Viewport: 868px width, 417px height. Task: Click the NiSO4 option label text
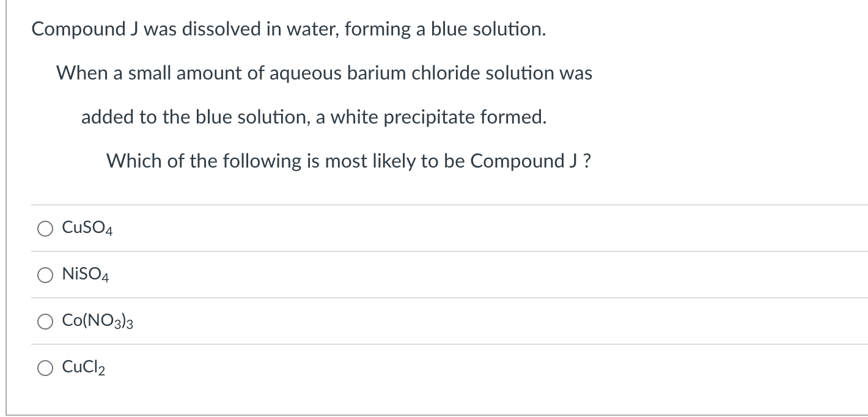point(84,276)
